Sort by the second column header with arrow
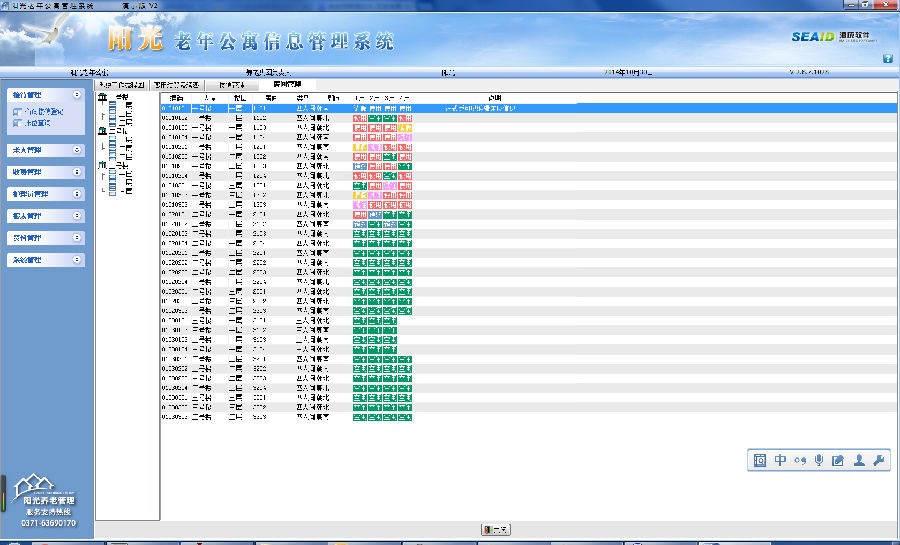The image size is (900, 545). [x=210, y=99]
